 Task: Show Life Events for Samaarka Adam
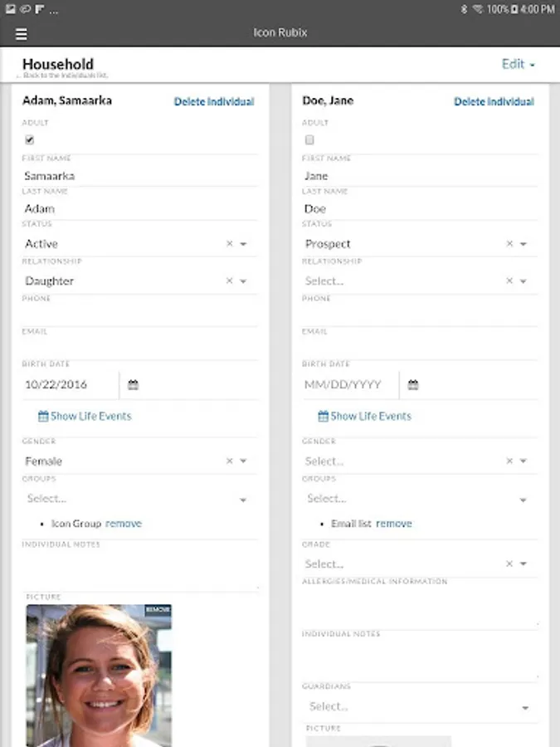[x=85, y=416]
